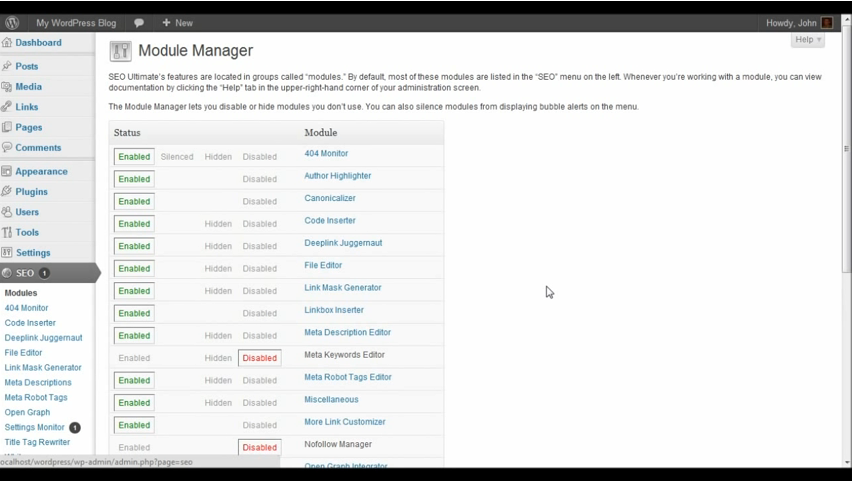Click the John user avatar icon
Viewport: 856px width, 482px height.
[827, 23]
